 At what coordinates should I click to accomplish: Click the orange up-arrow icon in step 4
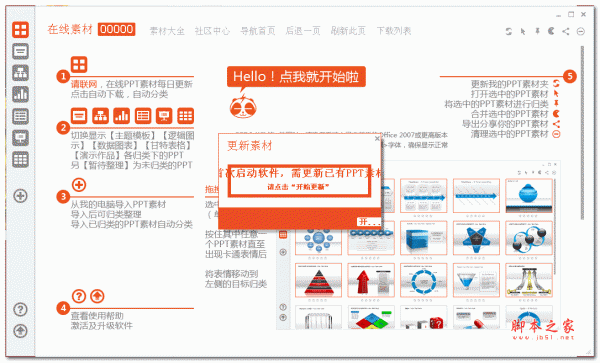click(x=97, y=296)
